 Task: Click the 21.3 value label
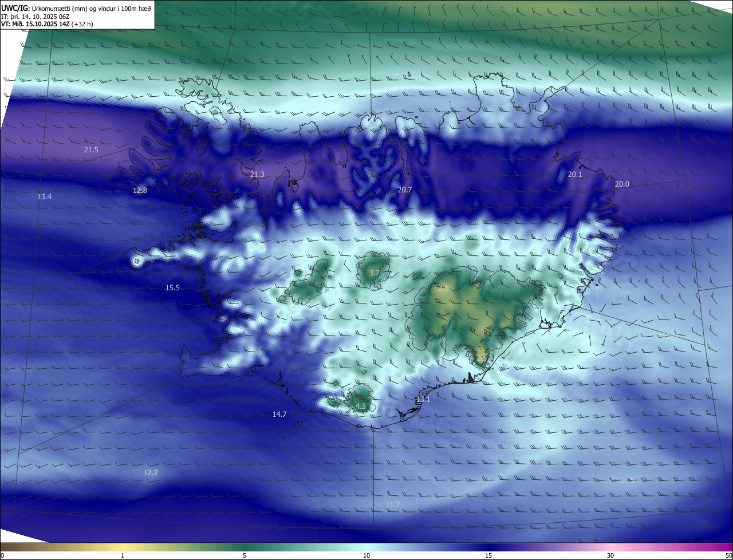coord(257,174)
